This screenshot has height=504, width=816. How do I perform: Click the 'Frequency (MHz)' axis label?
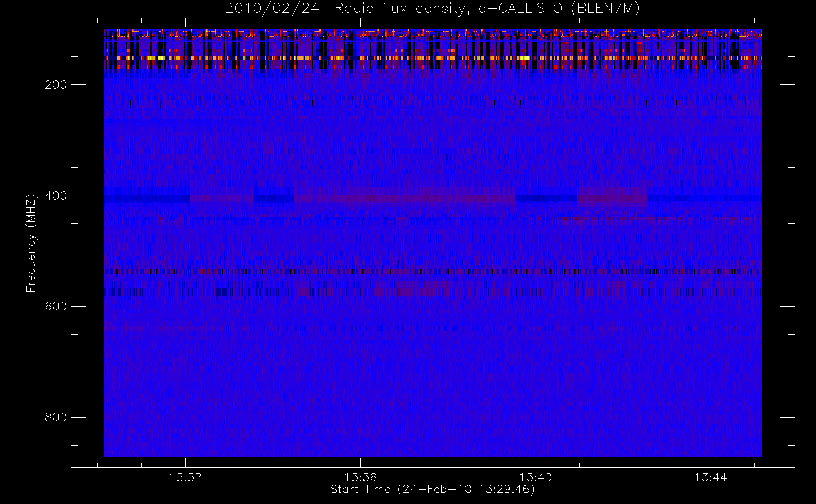(31, 243)
